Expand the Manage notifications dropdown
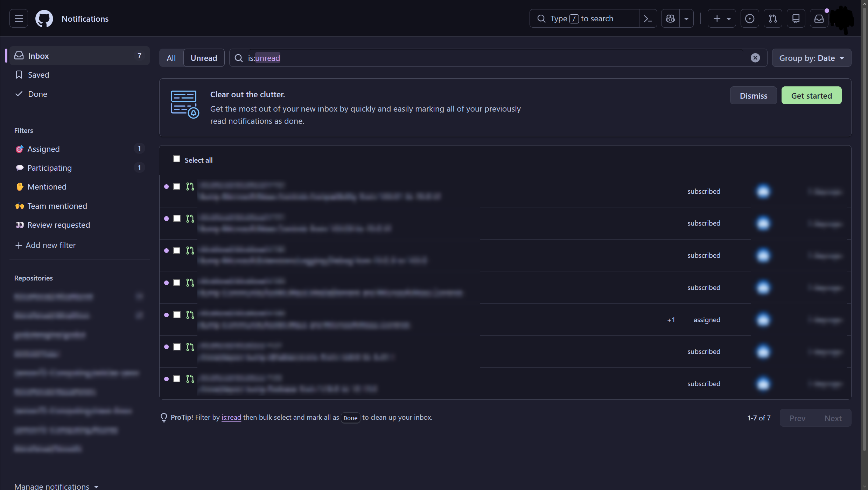Viewport: 868px width, 490px height. 56,486
